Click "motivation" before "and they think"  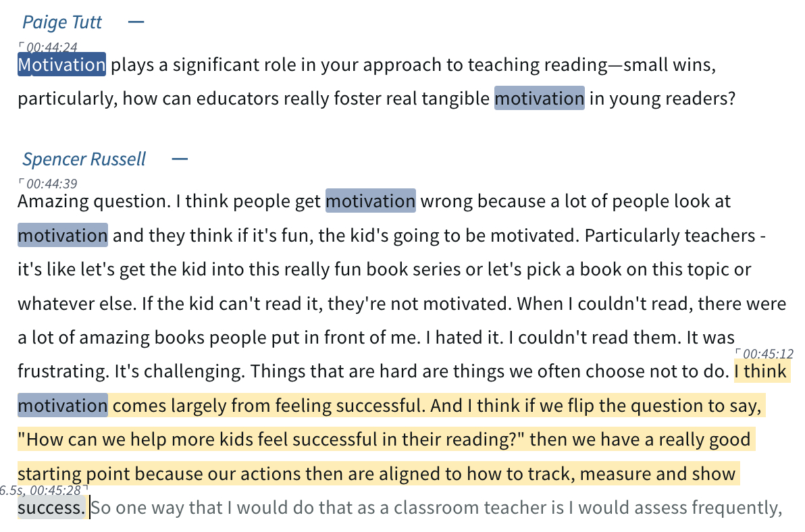(62, 236)
